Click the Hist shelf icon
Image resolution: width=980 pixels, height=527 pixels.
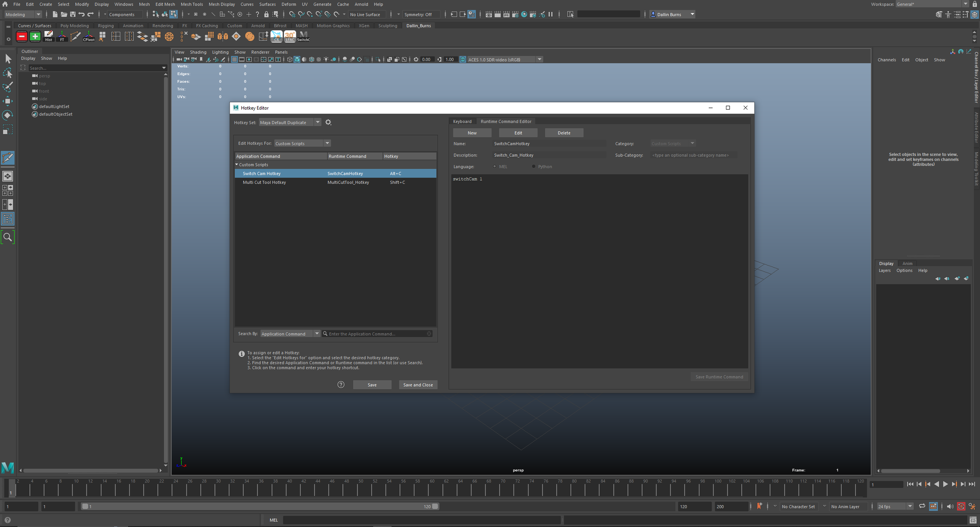click(49, 36)
